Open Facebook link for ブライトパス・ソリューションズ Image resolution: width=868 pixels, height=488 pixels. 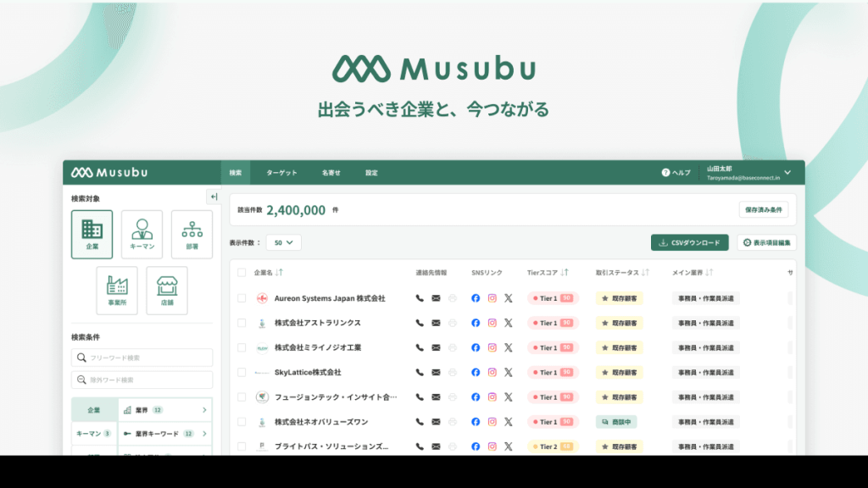pyautogui.click(x=476, y=446)
